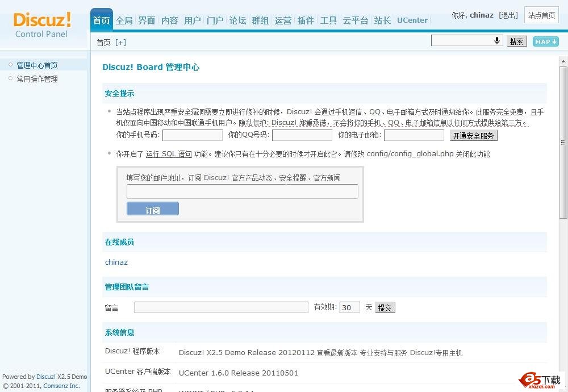568x392 pixels.
Task: Click the microphone icon in search box
Action: (497, 40)
